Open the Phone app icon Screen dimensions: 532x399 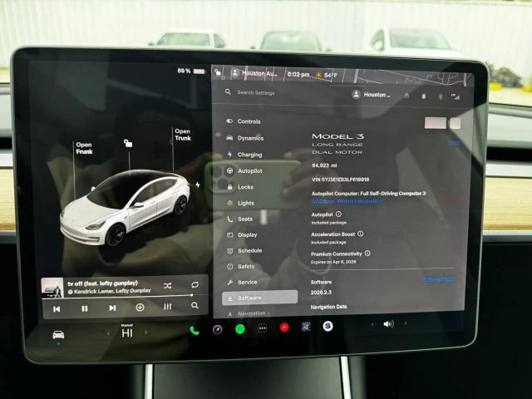coord(195,331)
